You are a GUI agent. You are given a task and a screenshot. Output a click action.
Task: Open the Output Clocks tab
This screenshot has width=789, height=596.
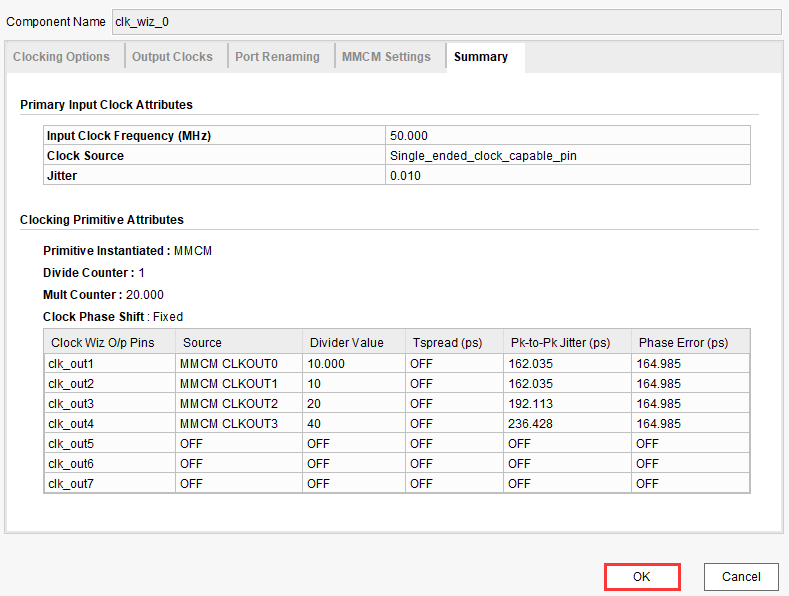point(173,57)
